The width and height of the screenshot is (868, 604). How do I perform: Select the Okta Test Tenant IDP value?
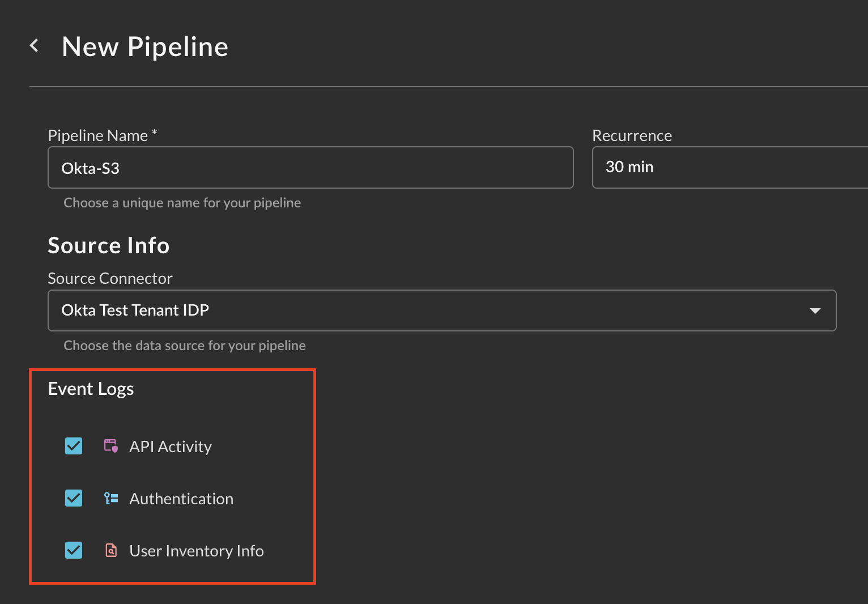(x=135, y=310)
